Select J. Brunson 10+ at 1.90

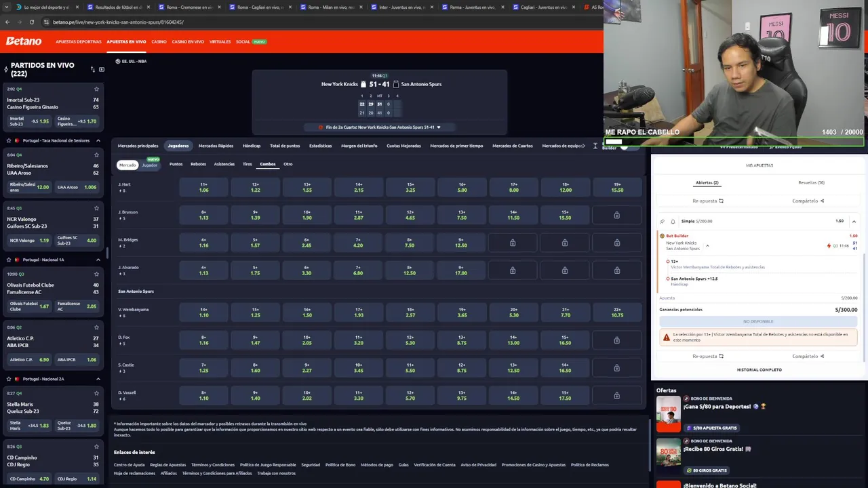(x=307, y=215)
